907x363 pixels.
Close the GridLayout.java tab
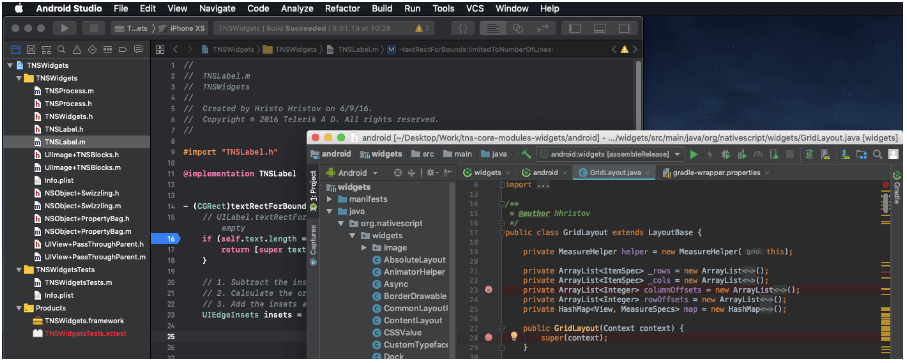[648, 172]
